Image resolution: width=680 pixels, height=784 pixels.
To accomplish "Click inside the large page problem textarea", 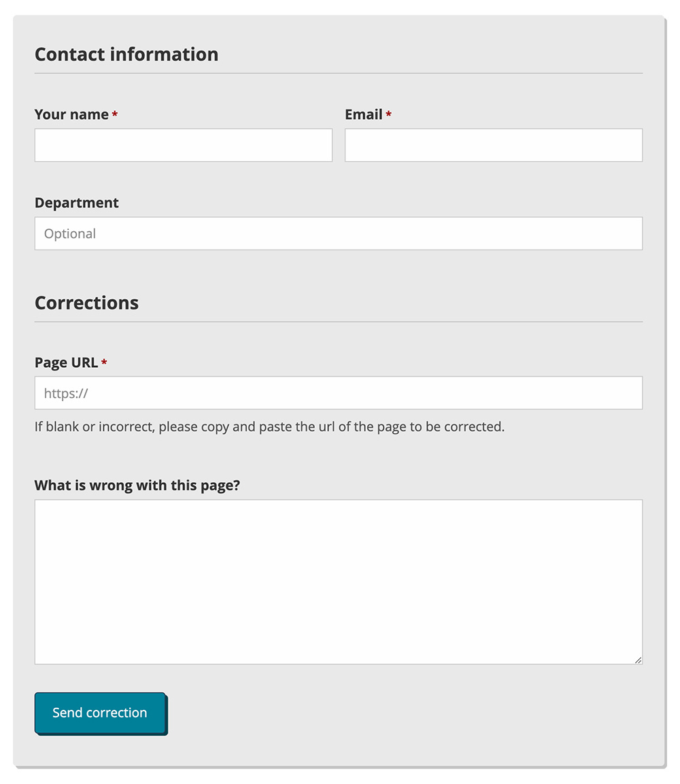I will click(338, 581).
